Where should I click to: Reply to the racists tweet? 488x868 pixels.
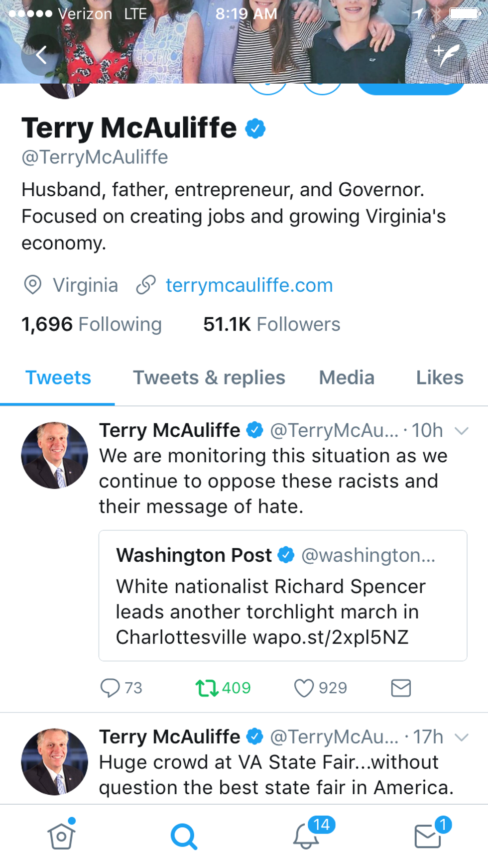(111, 688)
